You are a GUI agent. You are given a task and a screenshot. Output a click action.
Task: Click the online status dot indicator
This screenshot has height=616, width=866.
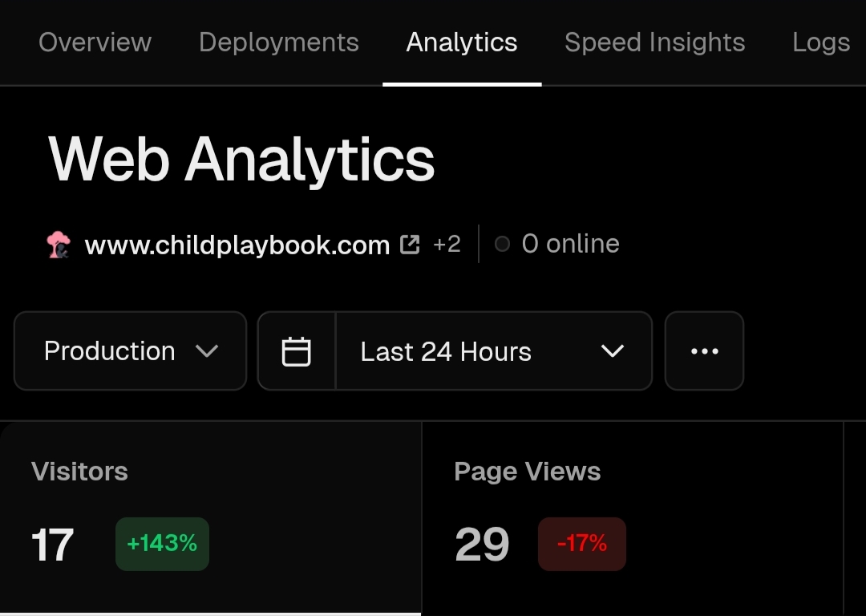point(502,244)
